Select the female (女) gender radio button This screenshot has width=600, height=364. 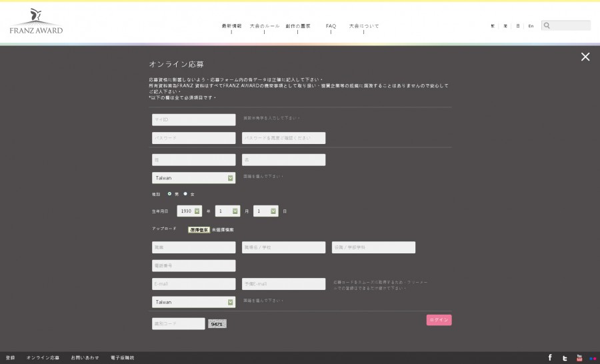[185, 194]
